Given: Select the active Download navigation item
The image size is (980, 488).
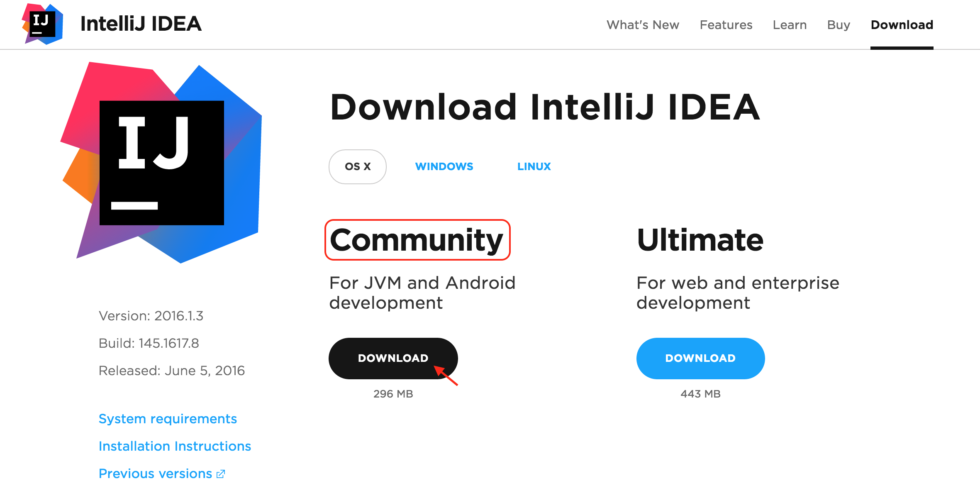Looking at the screenshot, I should [902, 25].
